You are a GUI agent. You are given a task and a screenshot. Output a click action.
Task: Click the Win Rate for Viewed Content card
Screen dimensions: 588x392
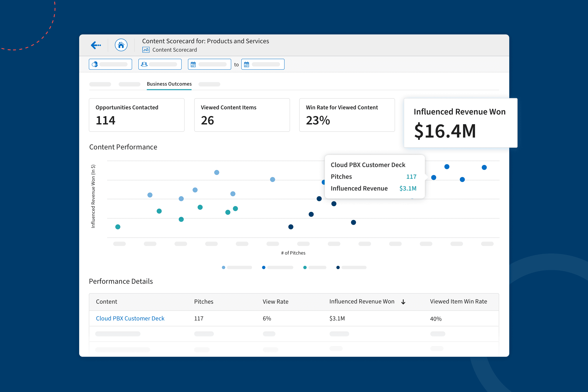click(x=347, y=115)
